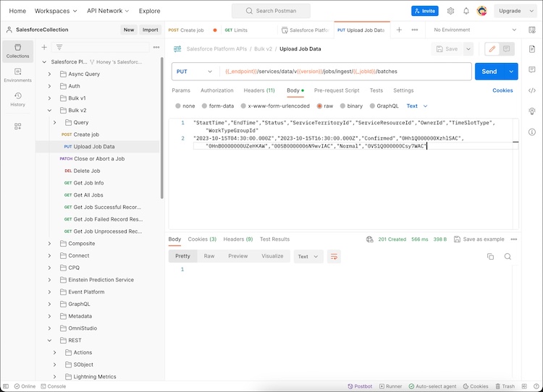Image resolution: width=543 pixels, height=392 pixels.
Task: Open the raw Text format dropdown
Action: 417,106
